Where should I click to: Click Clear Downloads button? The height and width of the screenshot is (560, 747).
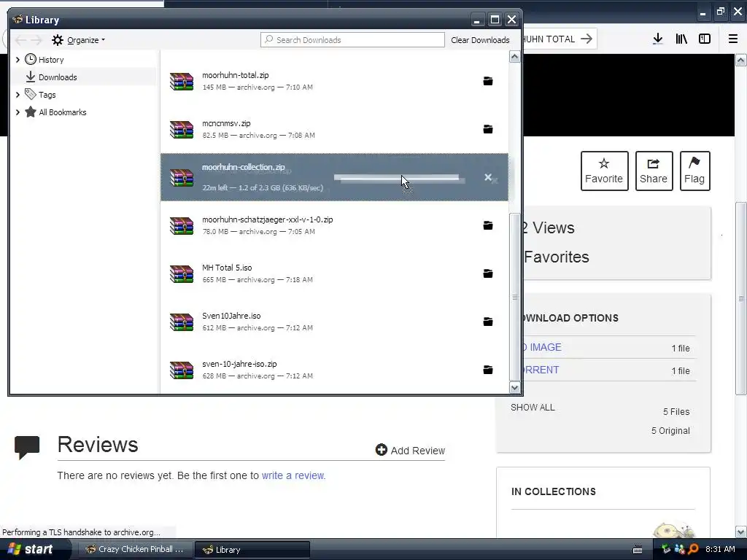tap(480, 40)
